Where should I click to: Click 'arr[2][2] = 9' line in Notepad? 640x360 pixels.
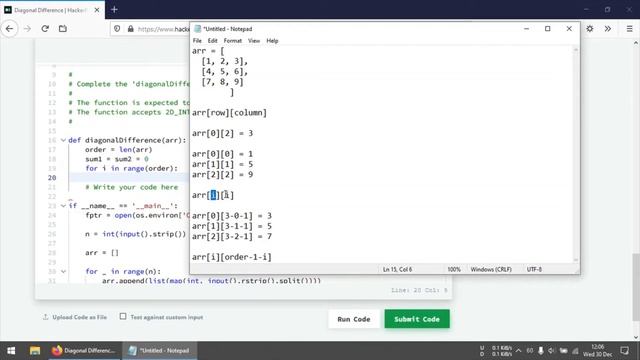tap(222, 175)
